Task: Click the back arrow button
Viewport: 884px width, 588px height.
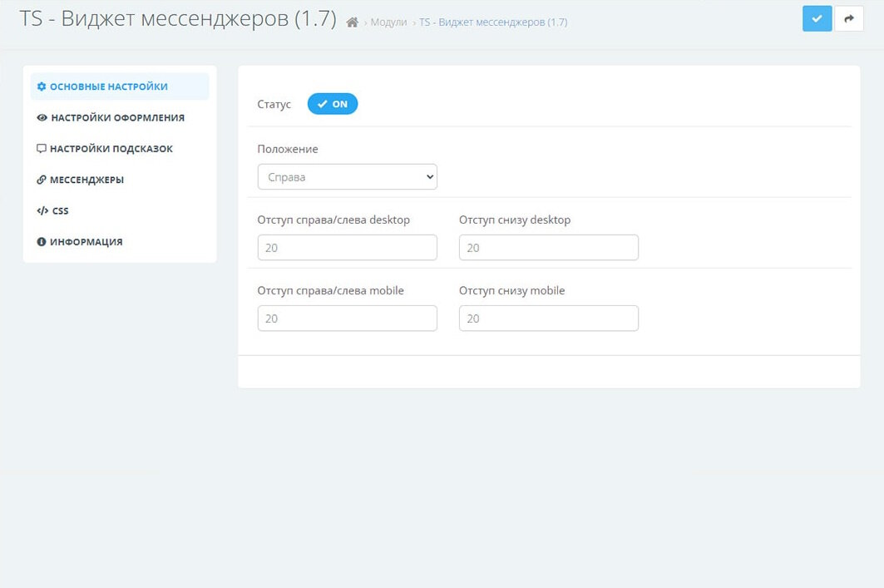Action: point(848,18)
